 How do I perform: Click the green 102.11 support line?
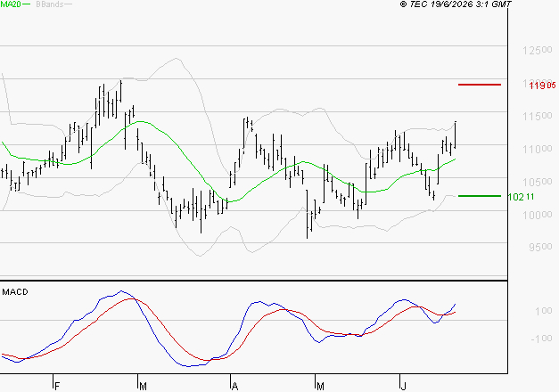click(480, 196)
